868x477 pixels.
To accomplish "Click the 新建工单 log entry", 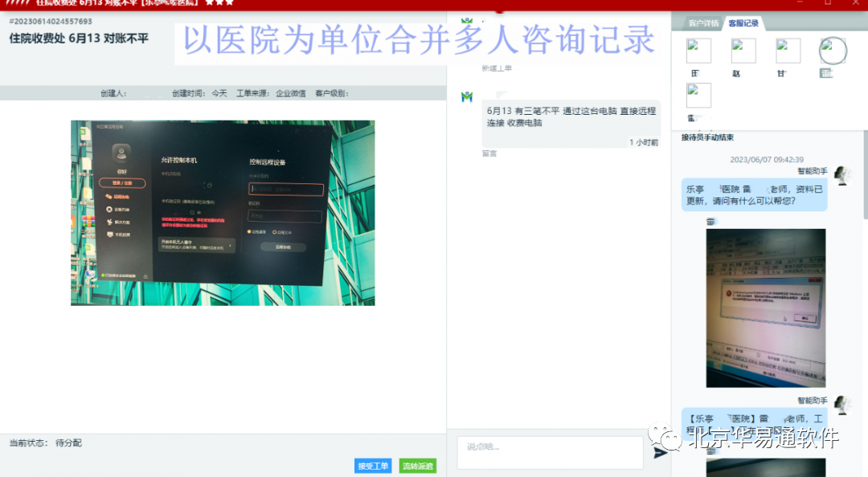I will tap(497, 68).
